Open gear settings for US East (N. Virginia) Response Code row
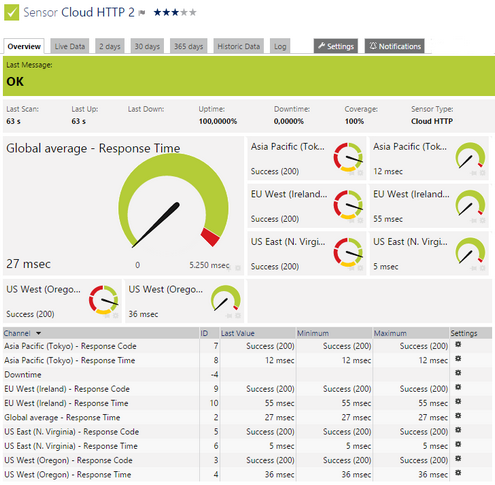 (458, 430)
